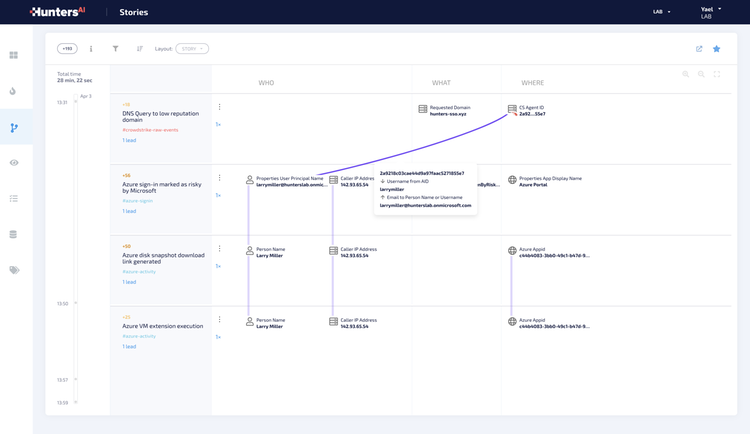Open kebab menu for Azure sign-in row
This screenshot has height=434, width=750.
[220, 178]
